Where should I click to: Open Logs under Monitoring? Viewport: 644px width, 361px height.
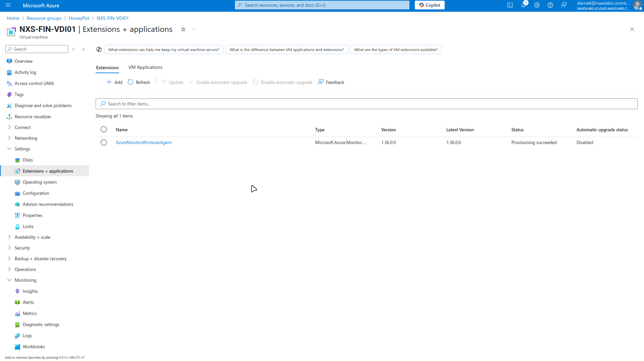pos(27,336)
